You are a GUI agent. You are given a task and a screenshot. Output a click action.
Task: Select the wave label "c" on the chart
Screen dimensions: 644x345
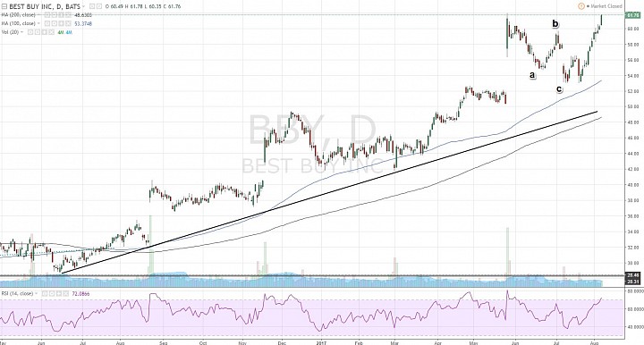pos(559,89)
